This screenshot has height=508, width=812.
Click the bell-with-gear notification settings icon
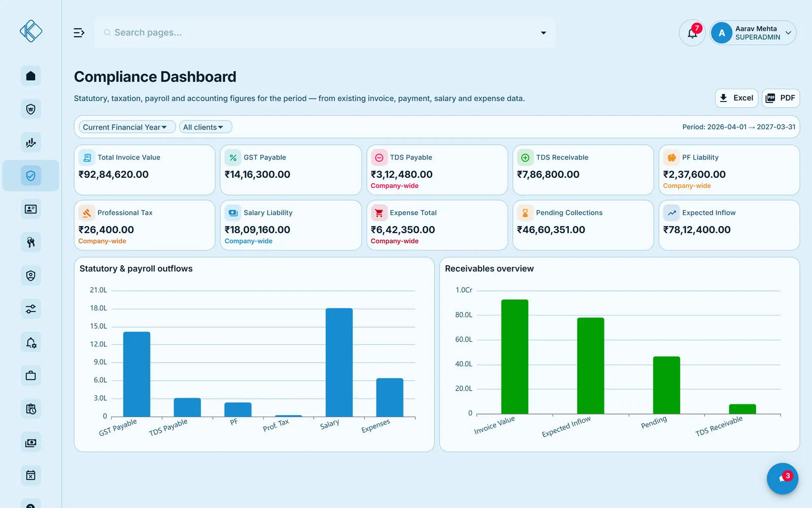(30, 342)
